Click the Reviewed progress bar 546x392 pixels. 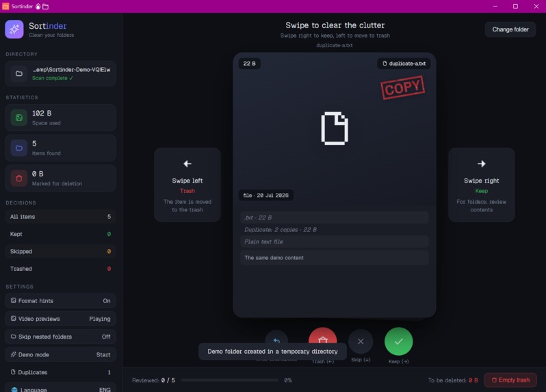tap(230, 380)
